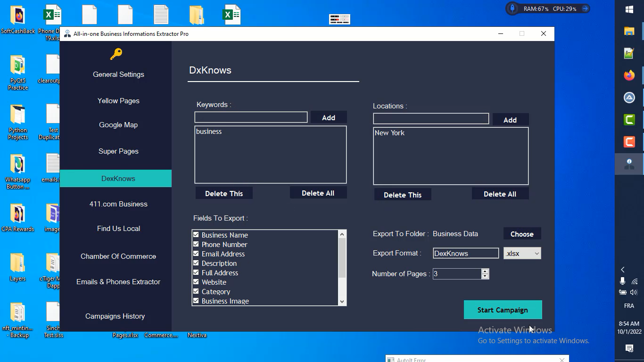This screenshot has width=644, height=362.
Task: Click inside the Keywords input field
Action: (x=250, y=117)
